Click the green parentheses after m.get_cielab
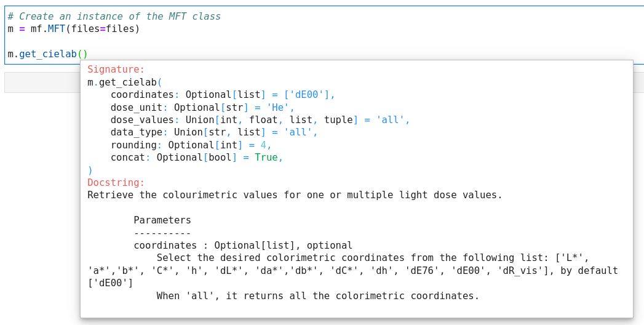Image resolution: width=644 pixels, height=325 pixels. [x=82, y=54]
